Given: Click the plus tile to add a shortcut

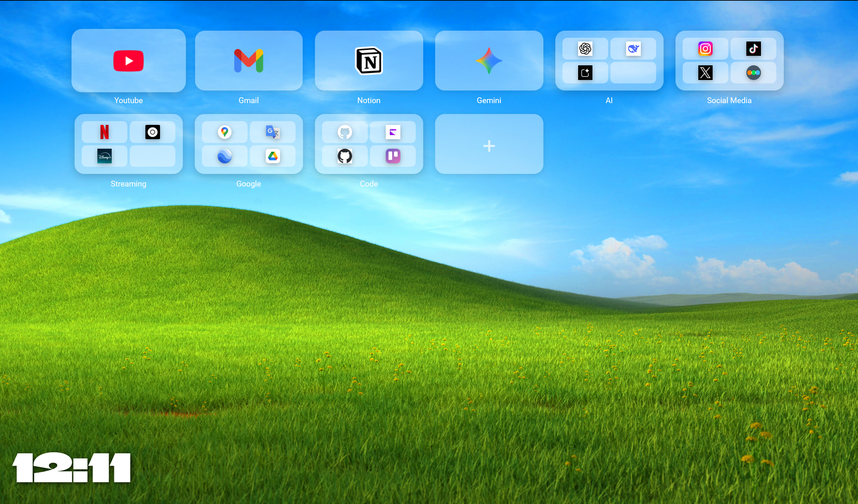Looking at the screenshot, I should click(x=489, y=146).
